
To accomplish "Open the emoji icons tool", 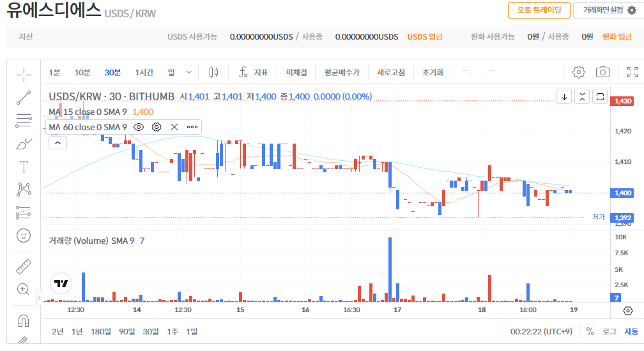I will coord(24,235).
